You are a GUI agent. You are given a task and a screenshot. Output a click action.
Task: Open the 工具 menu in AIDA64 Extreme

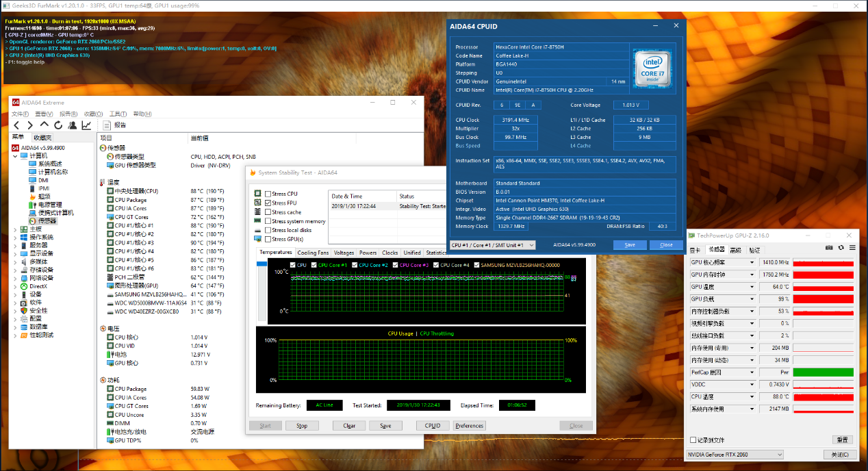pos(118,114)
